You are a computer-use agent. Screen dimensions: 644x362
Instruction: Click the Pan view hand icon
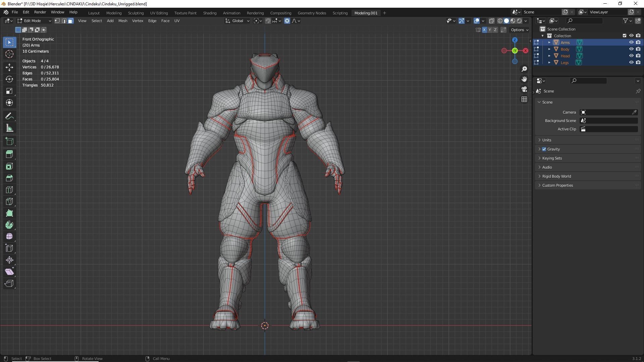(524, 79)
